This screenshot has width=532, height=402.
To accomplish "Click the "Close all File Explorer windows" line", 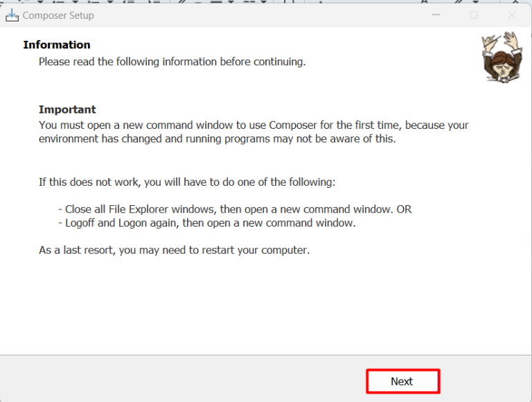I will click(x=234, y=209).
